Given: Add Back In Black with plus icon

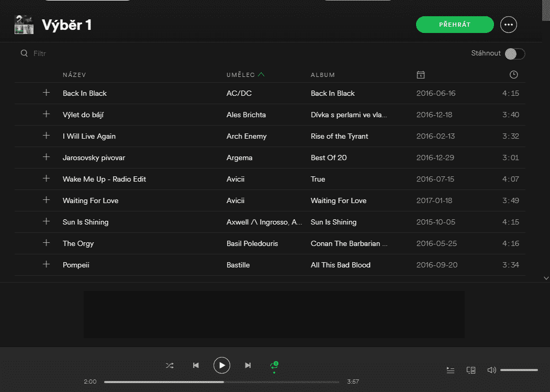Looking at the screenshot, I should click(46, 93).
